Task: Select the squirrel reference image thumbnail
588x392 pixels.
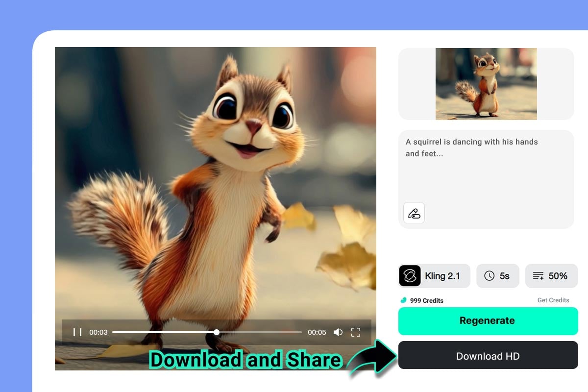Action: point(486,84)
